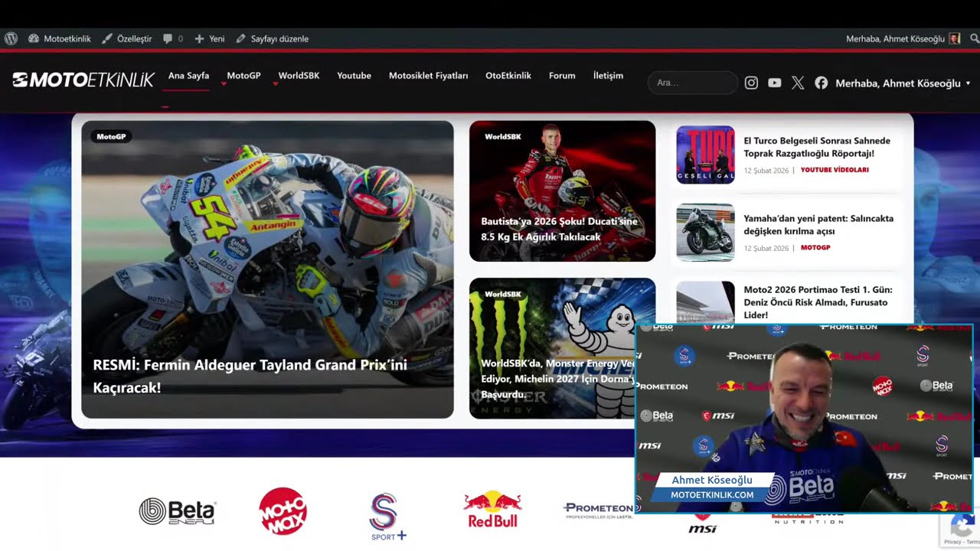Image resolution: width=980 pixels, height=551 pixels.
Task: Click the MOTOGP category under Yamaha article
Action: tap(815, 247)
